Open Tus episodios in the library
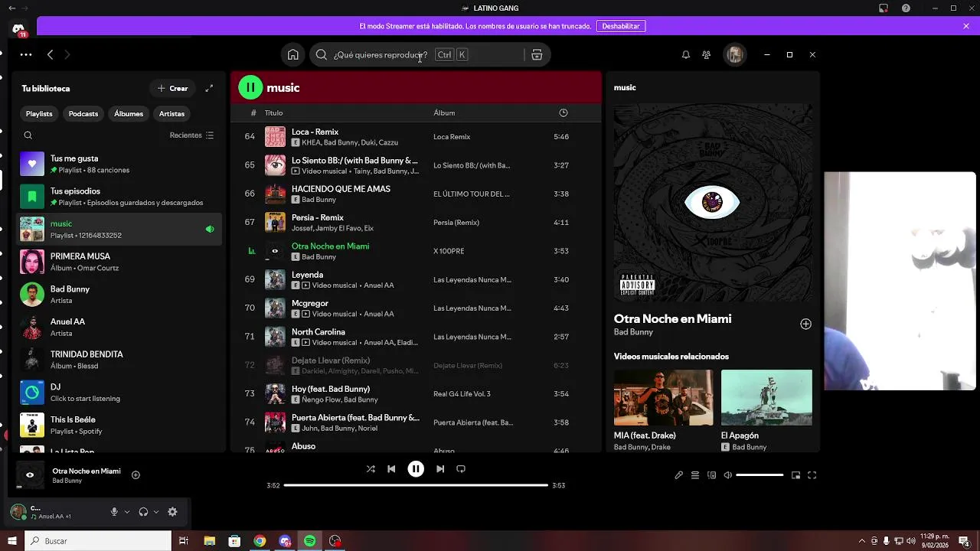This screenshot has height=551, width=980. tap(120, 197)
